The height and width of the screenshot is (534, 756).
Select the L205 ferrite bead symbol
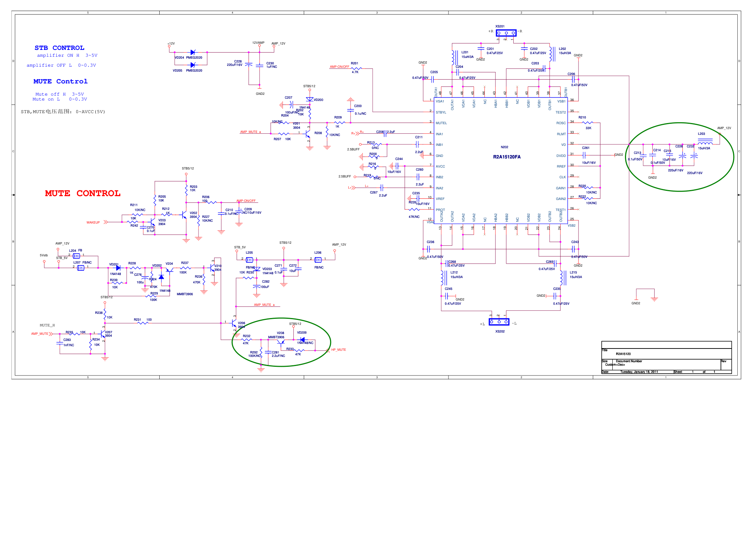click(250, 260)
